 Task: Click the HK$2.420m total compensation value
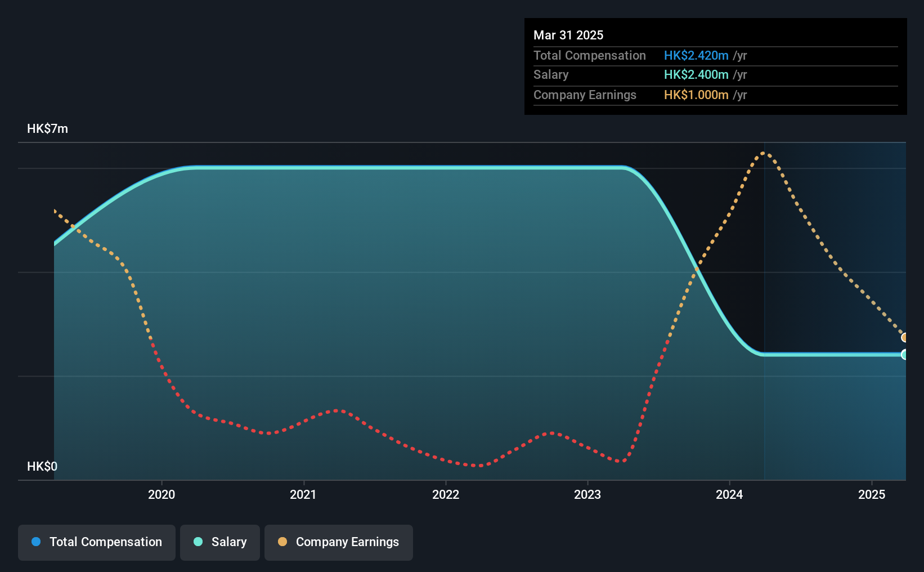coord(696,55)
